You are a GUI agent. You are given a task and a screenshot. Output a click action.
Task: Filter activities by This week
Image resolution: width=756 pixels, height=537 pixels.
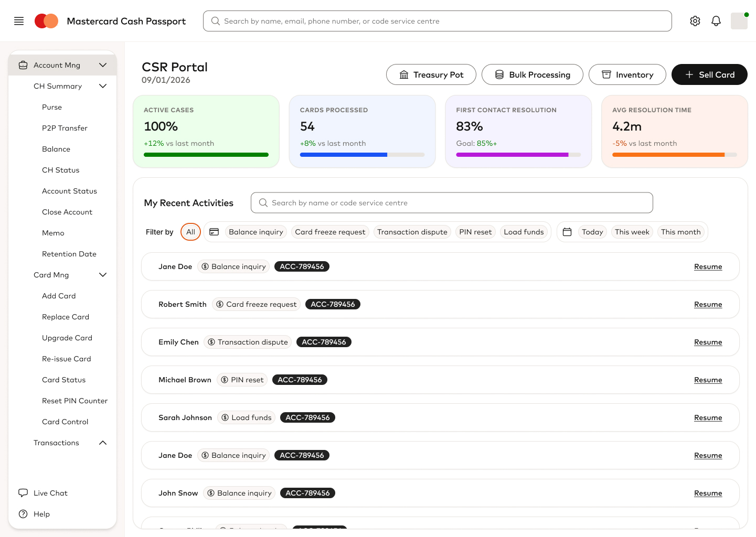point(632,231)
